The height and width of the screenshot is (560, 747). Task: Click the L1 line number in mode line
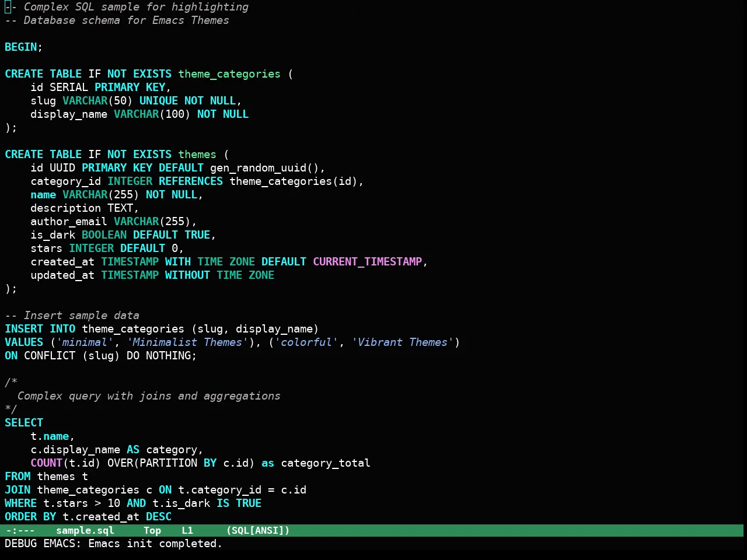(187, 530)
